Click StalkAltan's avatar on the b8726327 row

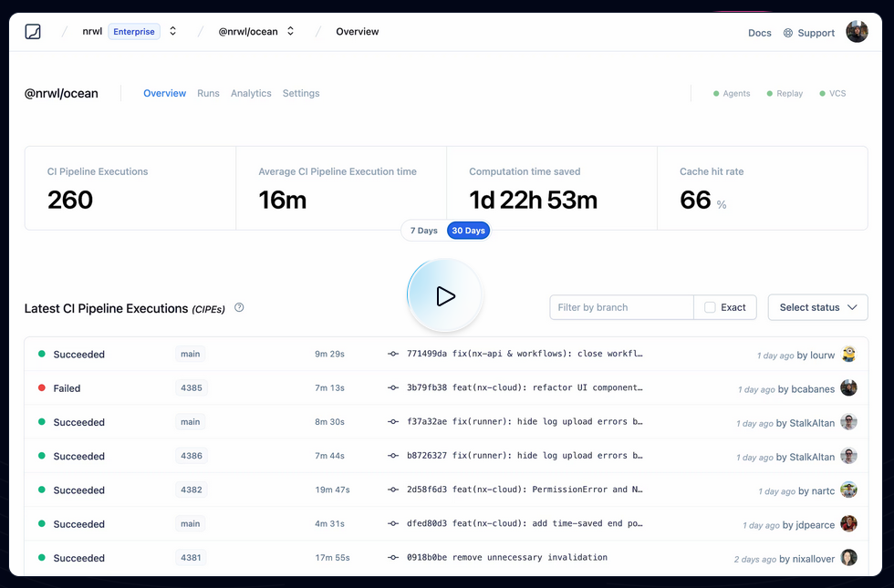pos(849,456)
